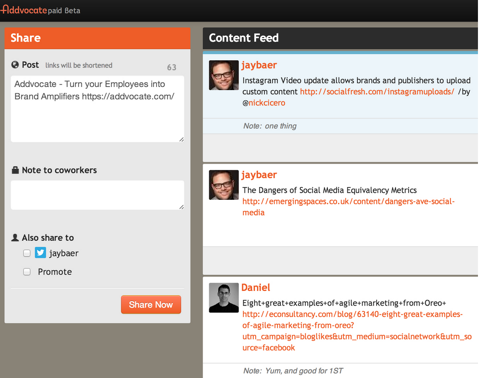Click the "links will be shortened" hint

point(79,65)
